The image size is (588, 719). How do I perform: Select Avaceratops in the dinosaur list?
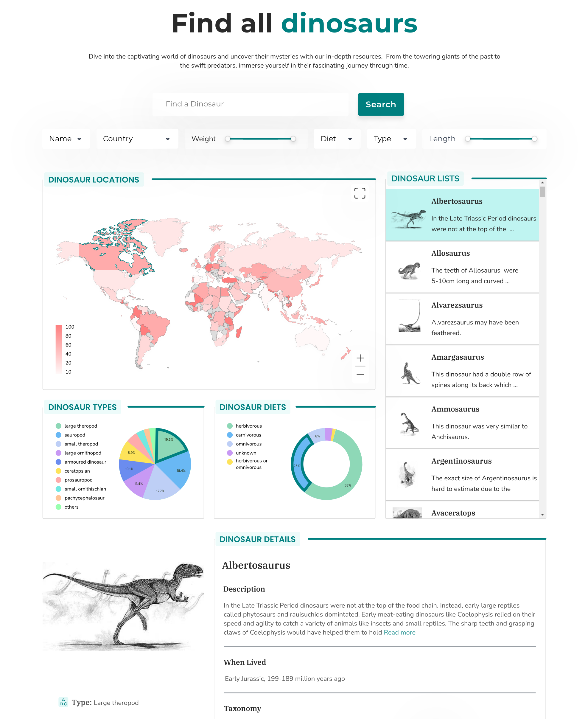(x=462, y=510)
